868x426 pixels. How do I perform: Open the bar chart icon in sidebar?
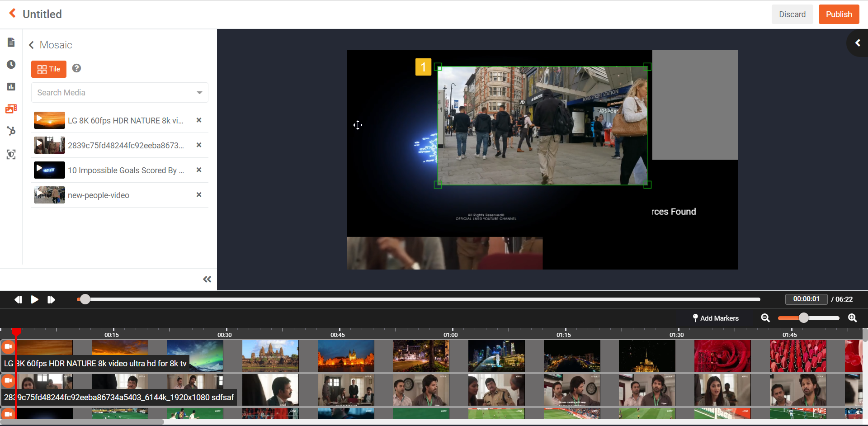coord(11,87)
